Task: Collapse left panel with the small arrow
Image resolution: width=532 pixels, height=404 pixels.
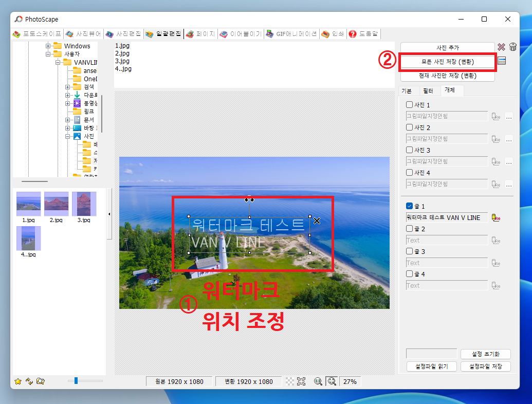Action: pos(109,214)
